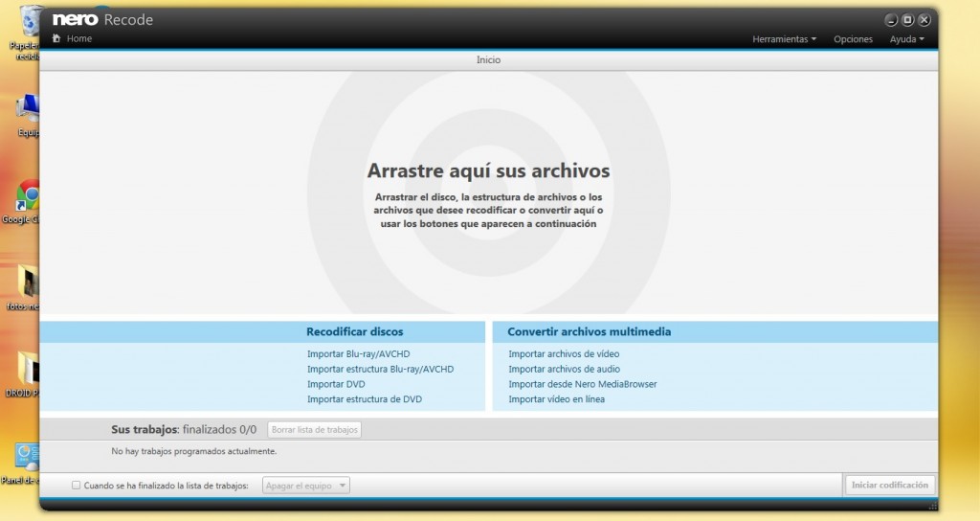Expand the 'Apagar el equipo' combo box
Screen dimensions: 980x521
pos(305,486)
